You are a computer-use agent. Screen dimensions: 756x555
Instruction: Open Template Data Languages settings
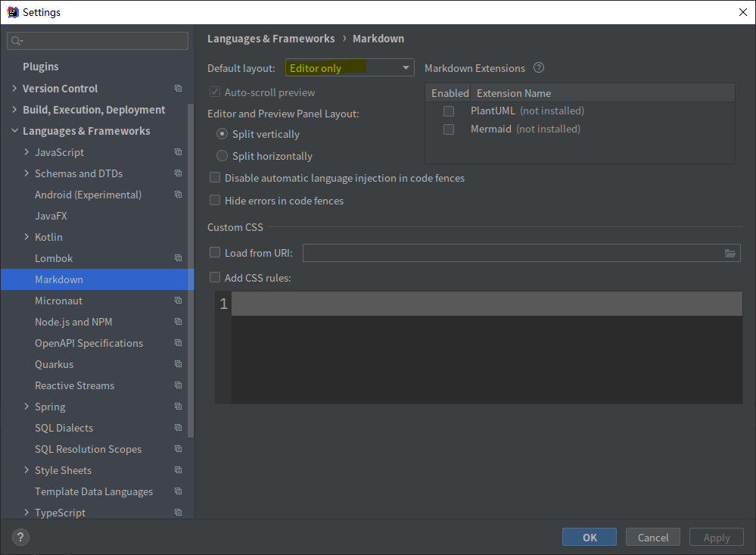coord(94,492)
